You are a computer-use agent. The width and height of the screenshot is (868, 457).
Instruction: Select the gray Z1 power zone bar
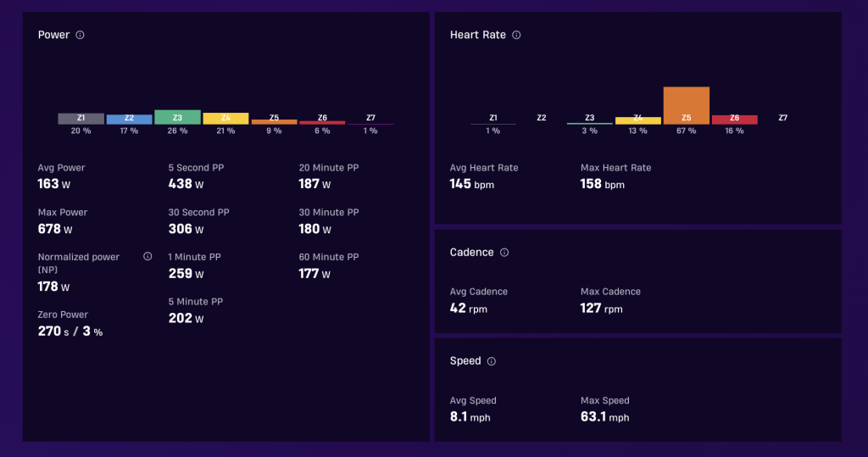81,119
